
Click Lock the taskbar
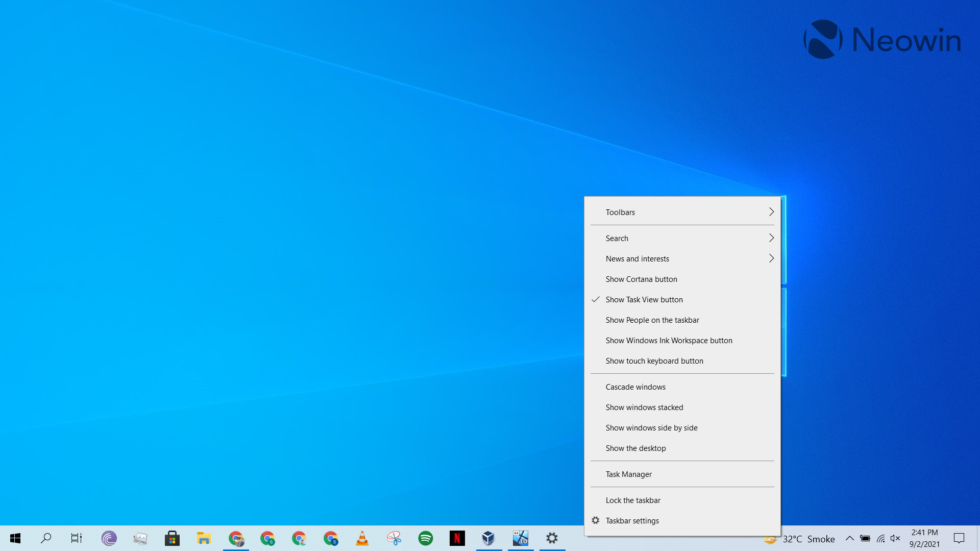pos(632,500)
